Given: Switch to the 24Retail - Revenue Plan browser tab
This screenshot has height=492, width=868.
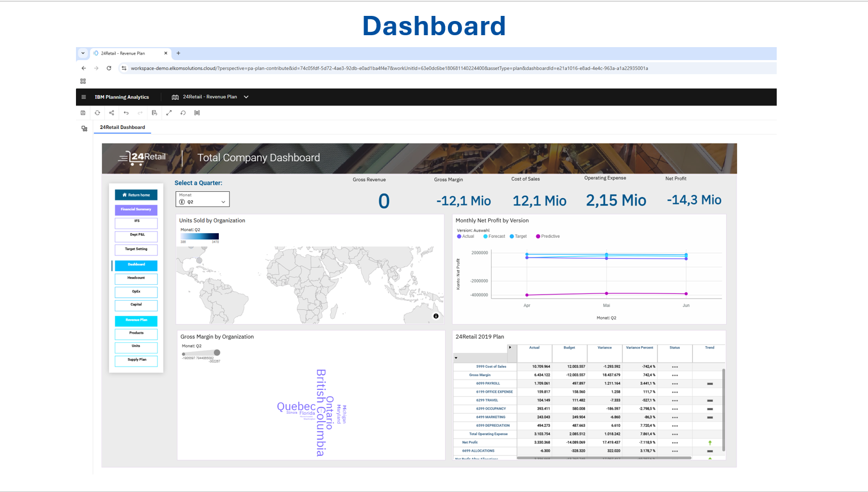Looking at the screenshot, I should click(x=130, y=53).
